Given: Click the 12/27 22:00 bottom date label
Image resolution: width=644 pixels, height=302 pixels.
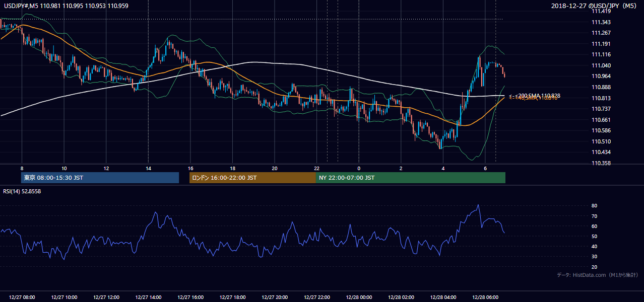Looking at the screenshot, I should (317, 297).
